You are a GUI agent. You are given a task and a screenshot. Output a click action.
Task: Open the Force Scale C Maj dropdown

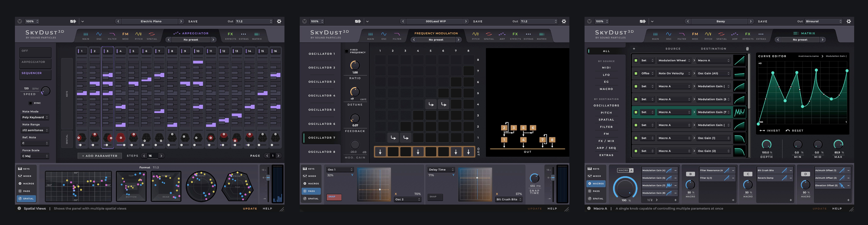[x=35, y=156]
